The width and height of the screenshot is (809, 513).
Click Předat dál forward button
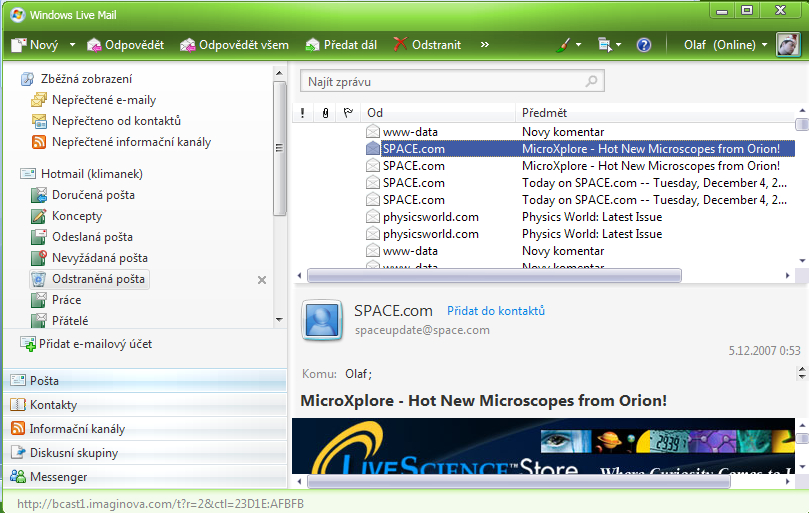click(x=341, y=45)
